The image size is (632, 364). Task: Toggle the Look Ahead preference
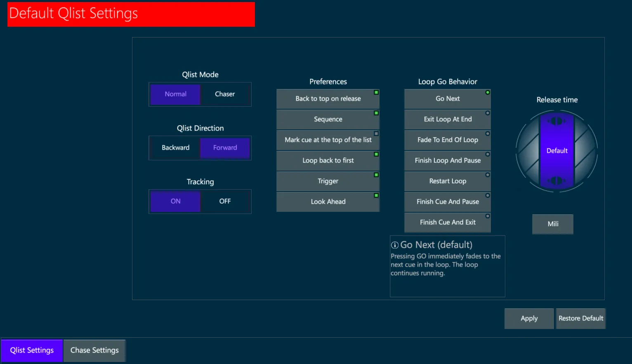tap(328, 202)
